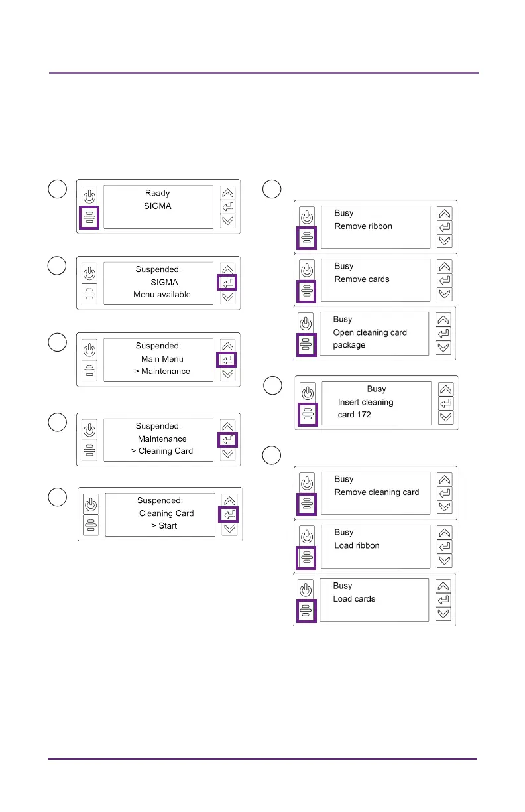The width and height of the screenshot is (525, 812).
Task: Click Enter key beside Main Menu > Maintenance
Action: pos(227,360)
